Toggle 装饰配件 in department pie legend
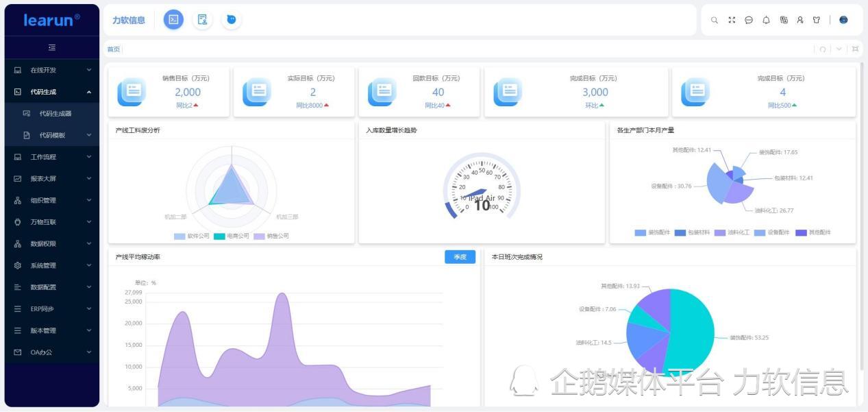 click(x=652, y=232)
